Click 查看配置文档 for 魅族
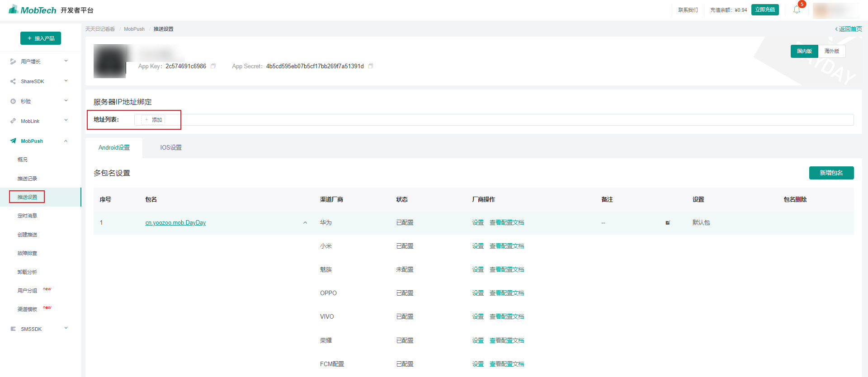Viewport: 868px width, 377px height. click(x=507, y=269)
